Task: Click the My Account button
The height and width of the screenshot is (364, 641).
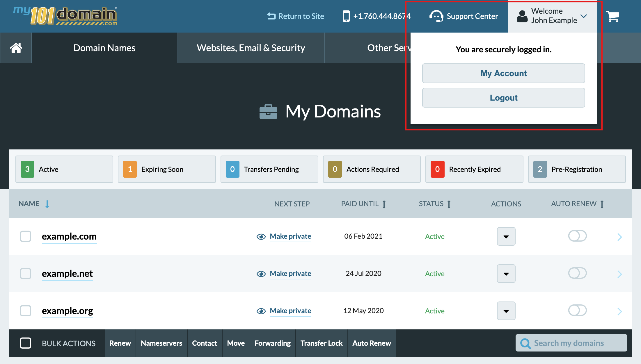Action: [503, 73]
